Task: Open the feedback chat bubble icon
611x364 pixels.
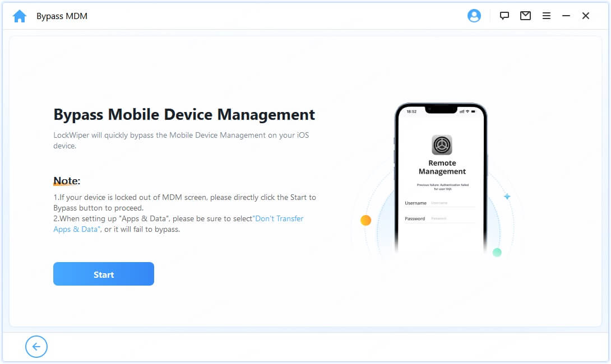Action: (504, 16)
